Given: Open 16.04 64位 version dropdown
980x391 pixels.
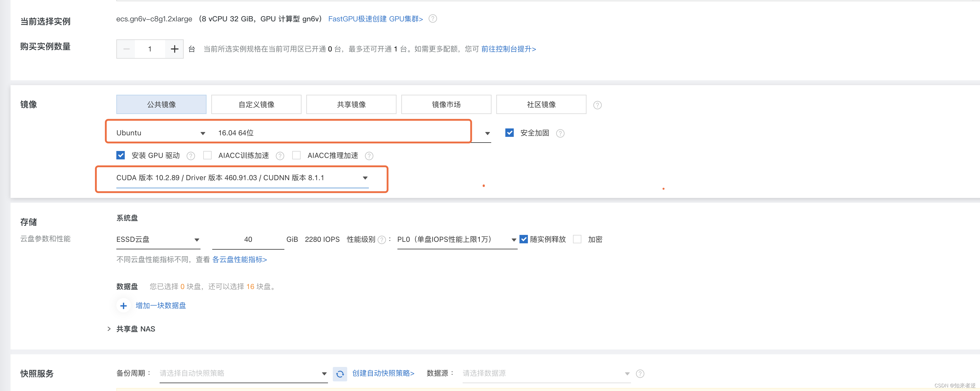Looking at the screenshot, I should 354,133.
